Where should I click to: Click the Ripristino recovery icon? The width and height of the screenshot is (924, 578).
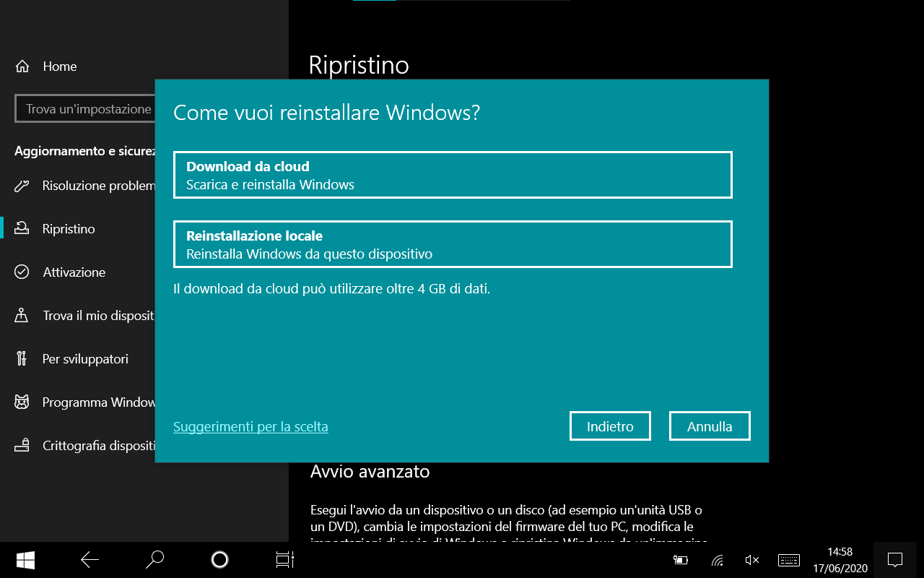click(x=22, y=229)
